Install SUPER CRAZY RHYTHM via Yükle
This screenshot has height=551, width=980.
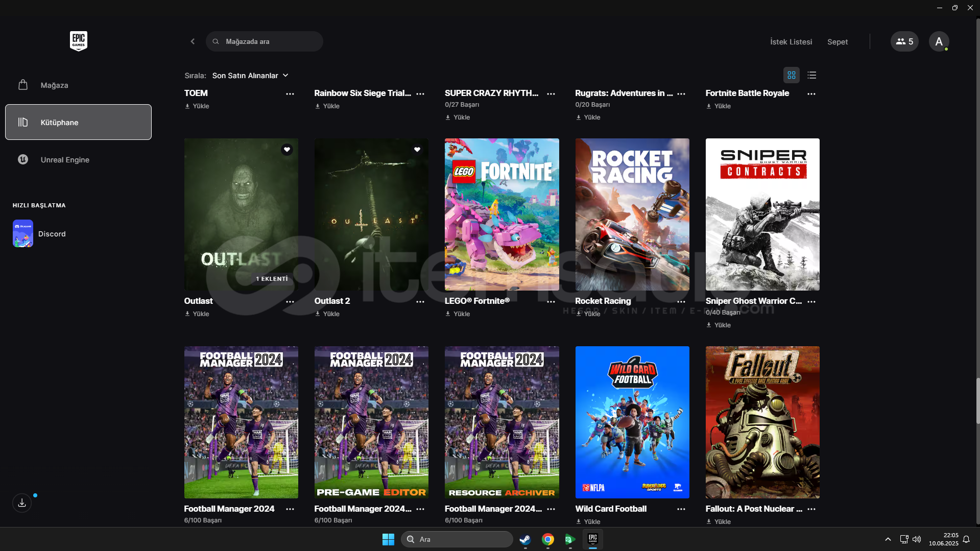[458, 117]
